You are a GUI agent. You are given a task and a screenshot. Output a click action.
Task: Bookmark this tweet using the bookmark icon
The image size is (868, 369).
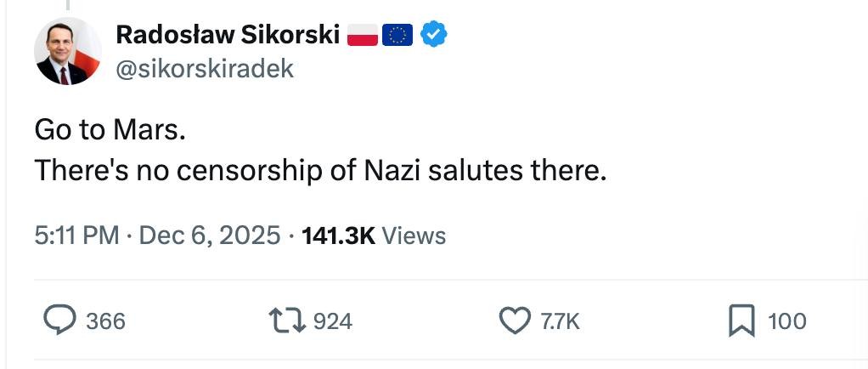click(741, 321)
